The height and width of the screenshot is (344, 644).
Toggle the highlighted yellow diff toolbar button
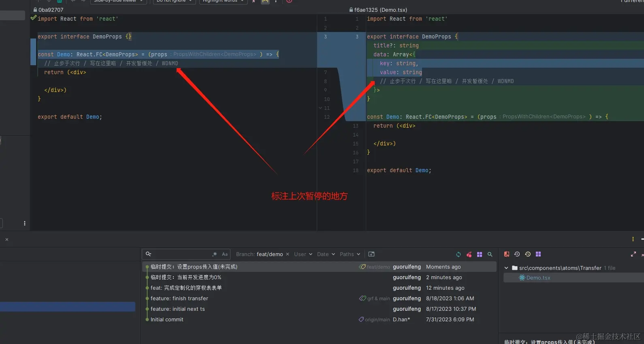coord(265,1)
